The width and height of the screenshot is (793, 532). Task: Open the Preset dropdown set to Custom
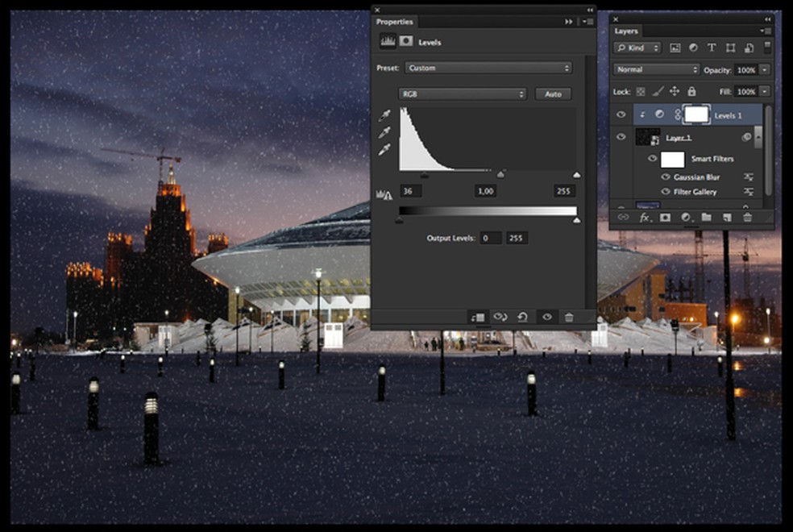[x=488, y=69]
